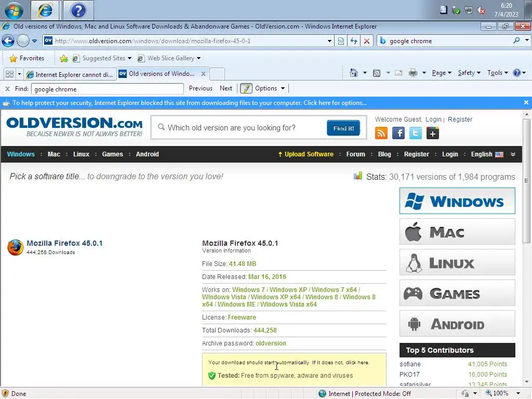Viewport: 532px width, 399px height.
Task: Open the Find Options dropdown
Action: [283, 88]
